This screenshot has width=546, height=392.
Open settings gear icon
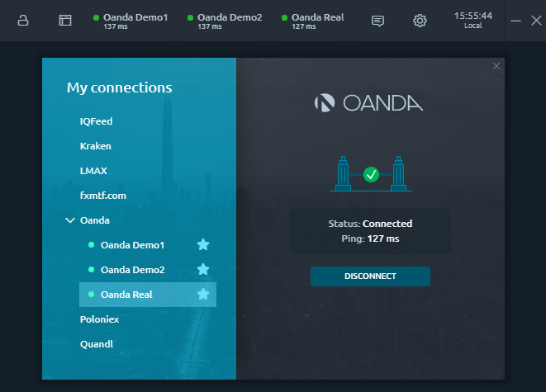[x=420, y=21]
